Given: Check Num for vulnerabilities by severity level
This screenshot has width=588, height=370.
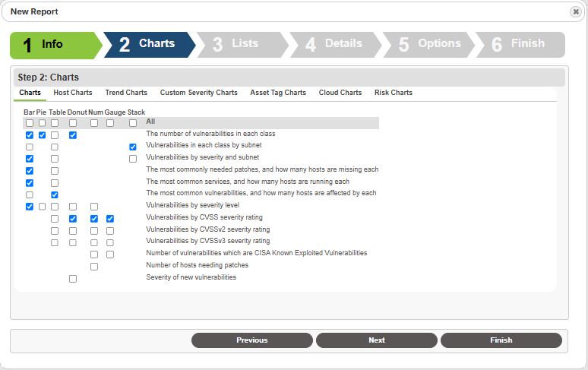Looking at the screenshot, I should pyautogui.click(x=94, y=207).
